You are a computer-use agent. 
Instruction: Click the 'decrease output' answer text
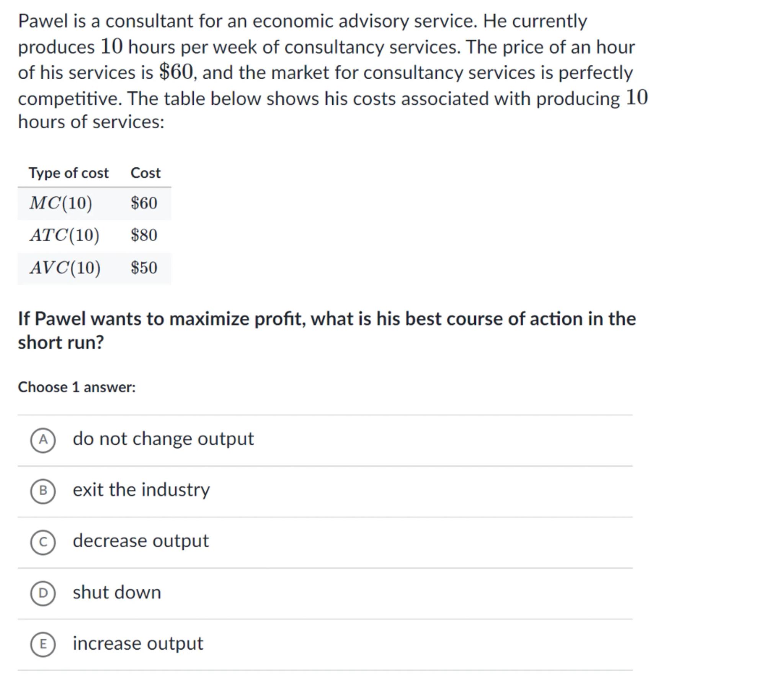pos(141,541)
